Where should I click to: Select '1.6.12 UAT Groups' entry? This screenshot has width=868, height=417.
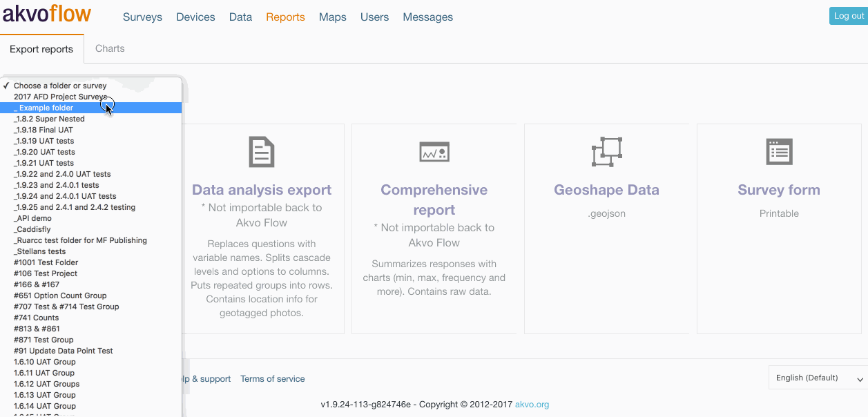pos(91,384)
